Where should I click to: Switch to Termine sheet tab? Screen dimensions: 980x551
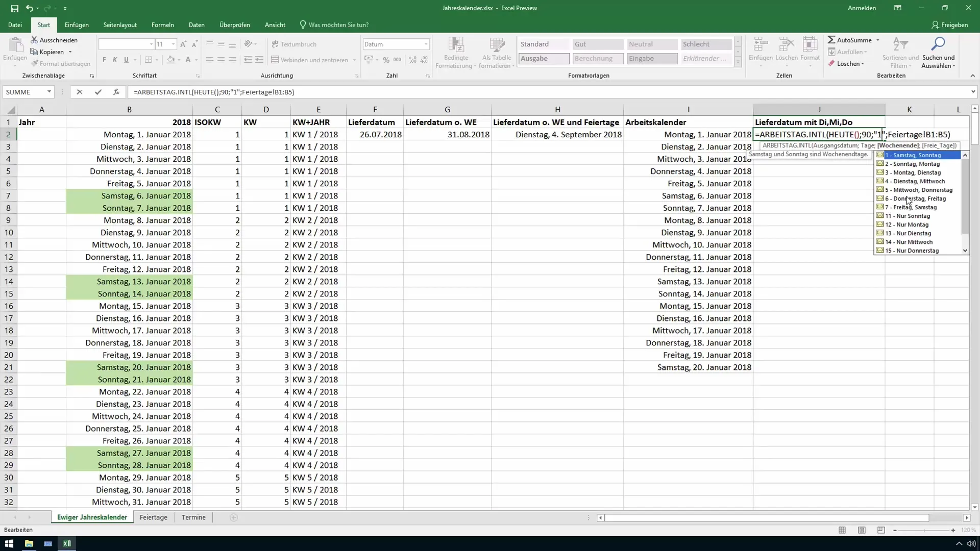[193, 517]
